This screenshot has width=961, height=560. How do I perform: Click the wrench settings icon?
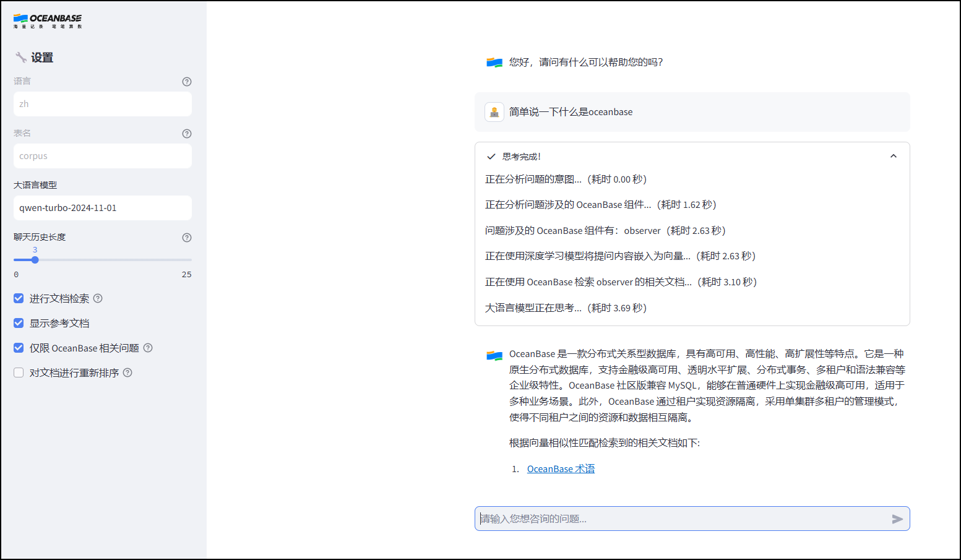point(21,58)
